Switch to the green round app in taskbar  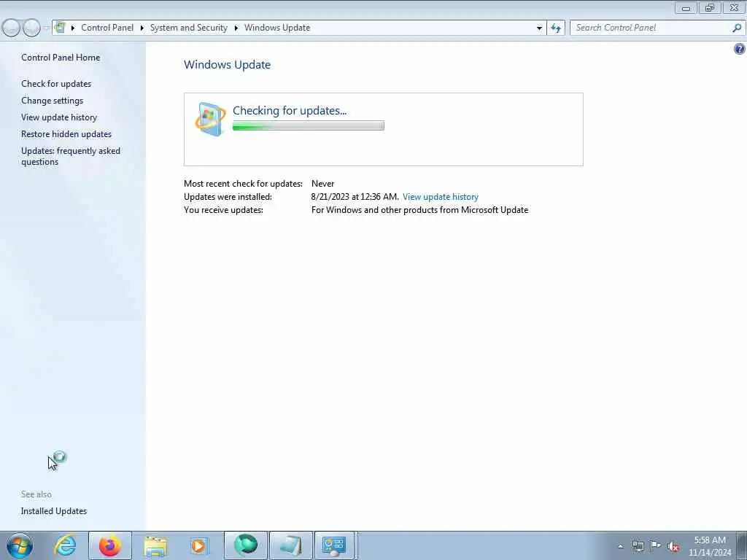tap(246, 545)
